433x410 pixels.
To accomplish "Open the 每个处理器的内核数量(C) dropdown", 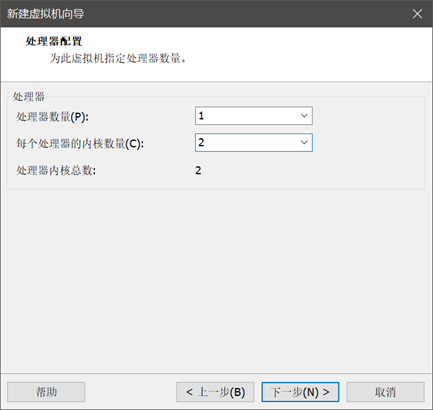I will click(x=254, y=143).
